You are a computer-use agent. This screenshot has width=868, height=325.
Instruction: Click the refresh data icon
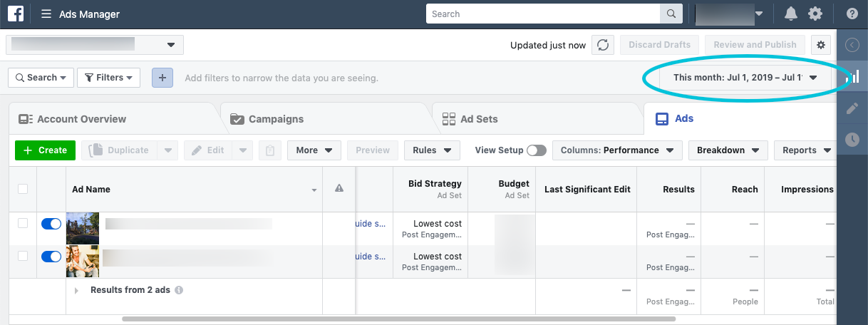603,45
